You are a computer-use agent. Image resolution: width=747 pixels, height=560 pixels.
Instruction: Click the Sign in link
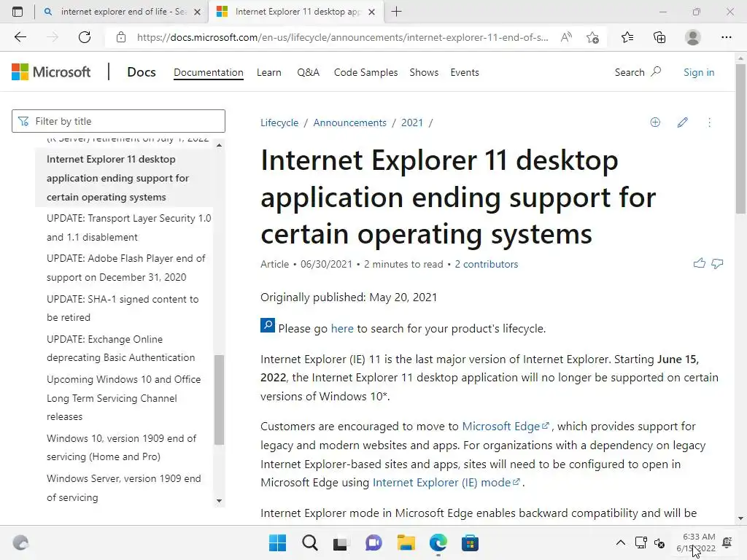(x=699, y=72)
